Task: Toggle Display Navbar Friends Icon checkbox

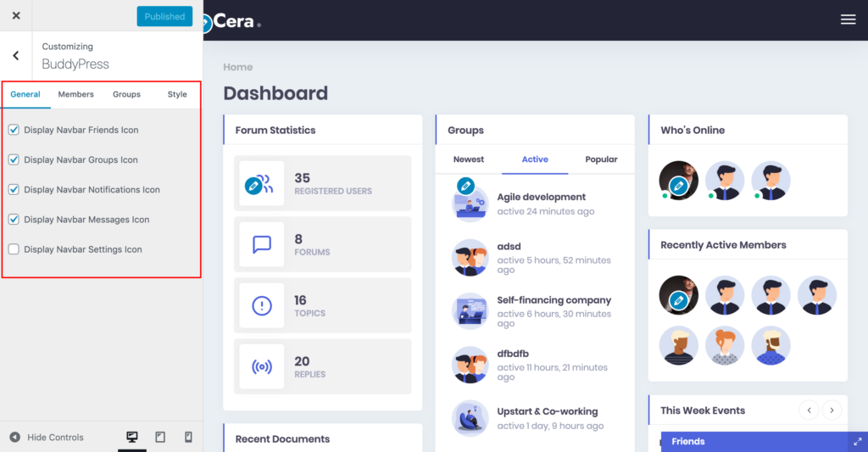Action: point(14,130)
